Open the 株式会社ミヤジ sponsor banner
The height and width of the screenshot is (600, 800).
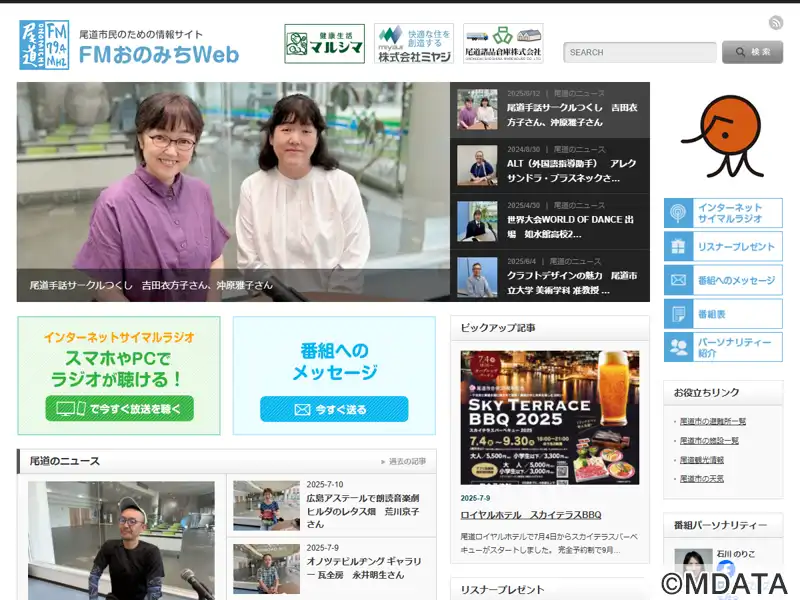pyautogui.click(x=414, y=44)
